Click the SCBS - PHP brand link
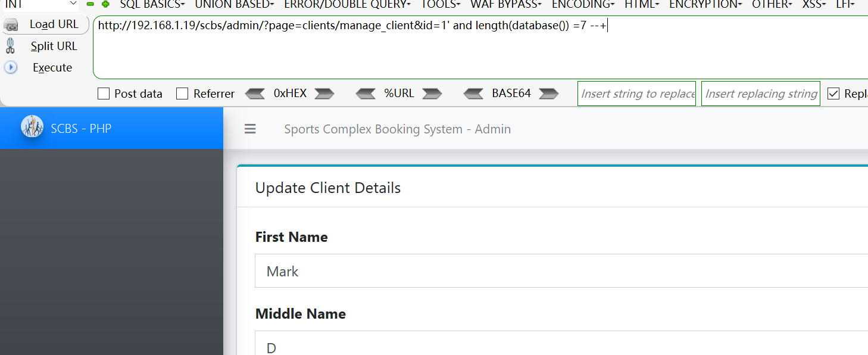 click(81, 128)
